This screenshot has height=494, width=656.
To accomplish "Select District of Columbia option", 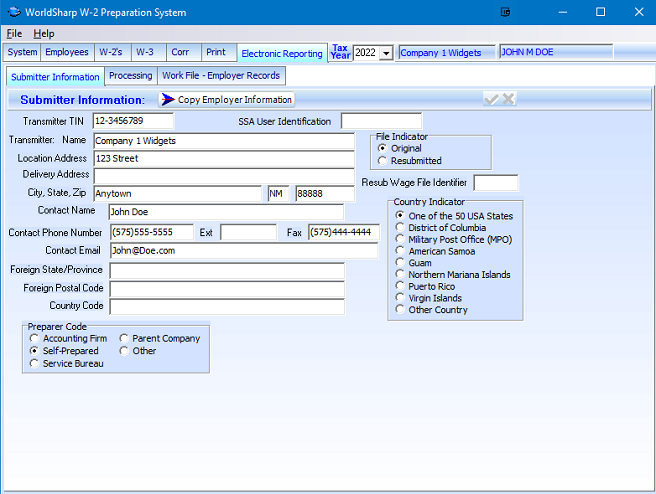I will click(400, 227).
